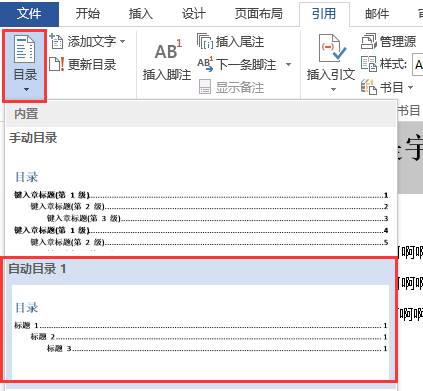This screenshot has height=391, width=423.
Task: Select the 引用 ribbon tab
Action: (324, 14)
